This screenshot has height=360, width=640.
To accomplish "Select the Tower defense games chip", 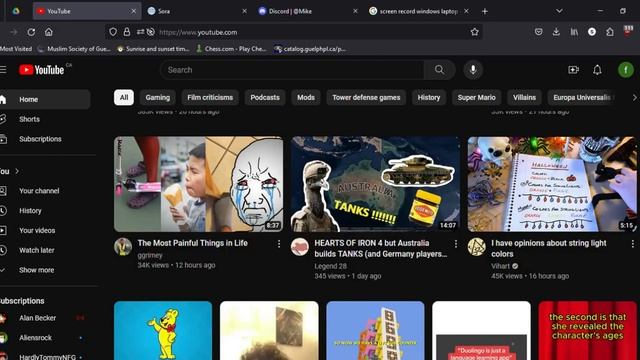I will (366, 98).
